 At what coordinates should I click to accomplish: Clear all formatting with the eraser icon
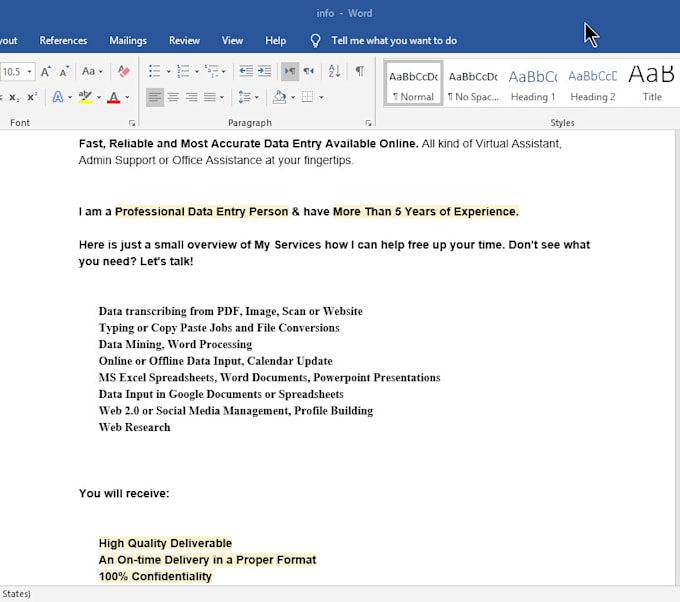pyautogui.click(x=124, y=71)
